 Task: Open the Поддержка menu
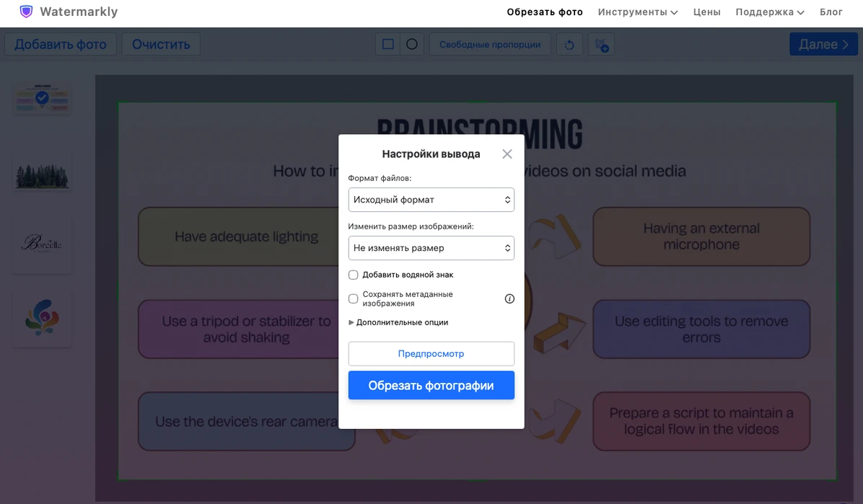769,12
